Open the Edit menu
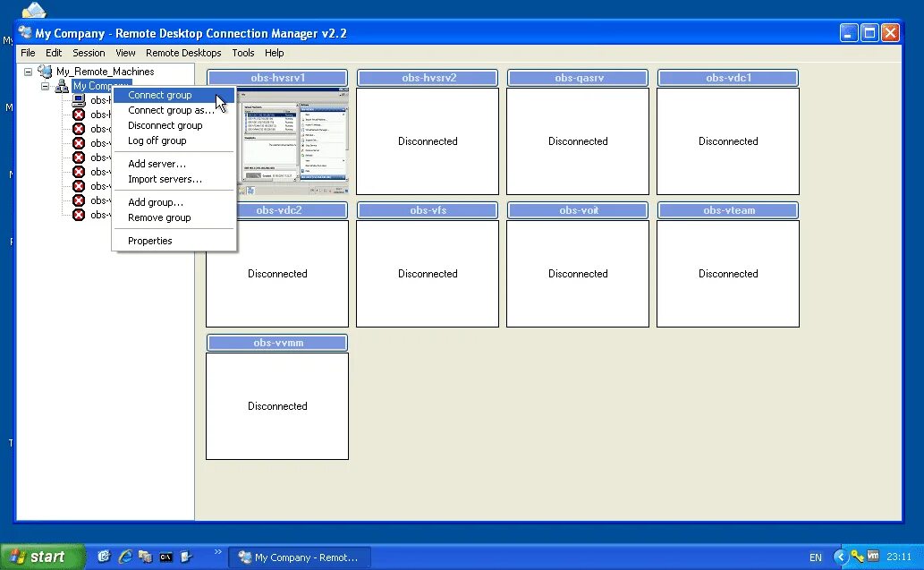 point(54,53)
